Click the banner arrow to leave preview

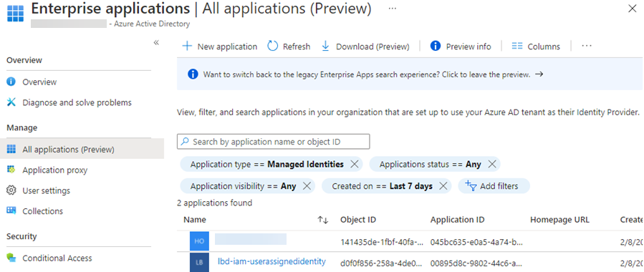539,74
